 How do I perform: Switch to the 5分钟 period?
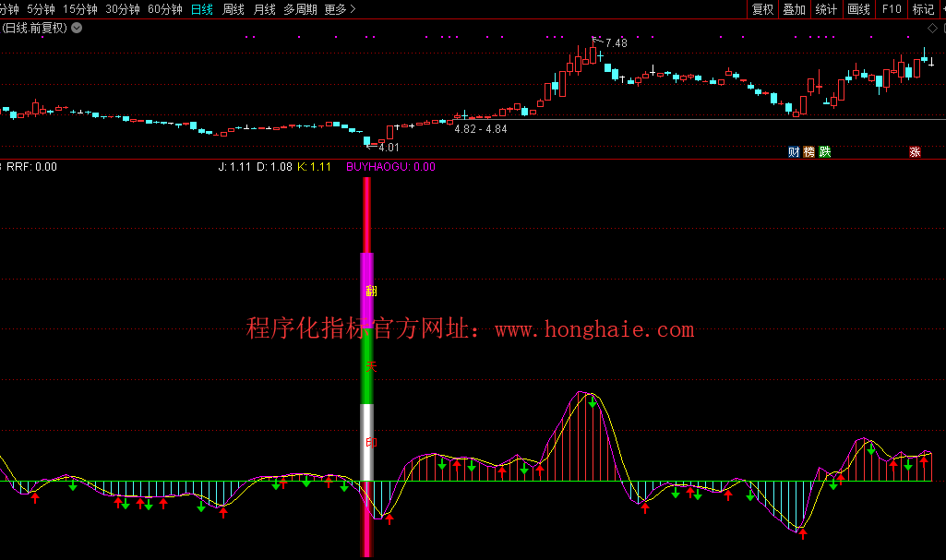(41, 9)
